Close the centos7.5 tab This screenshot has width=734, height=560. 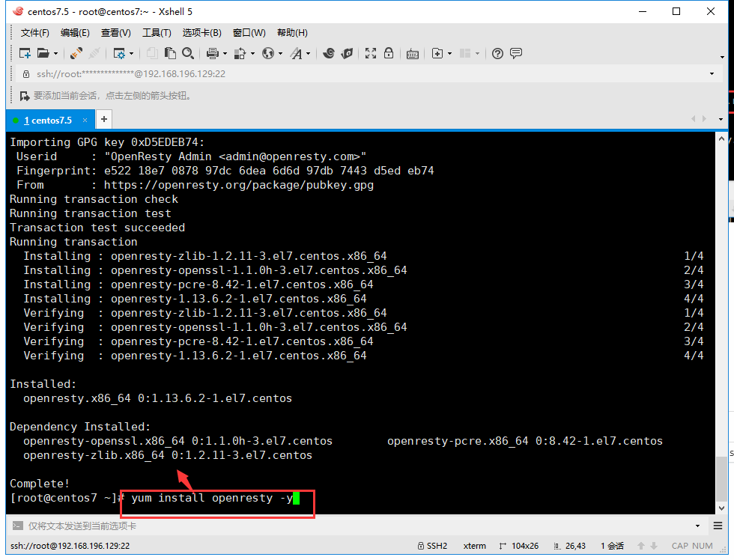85,121
